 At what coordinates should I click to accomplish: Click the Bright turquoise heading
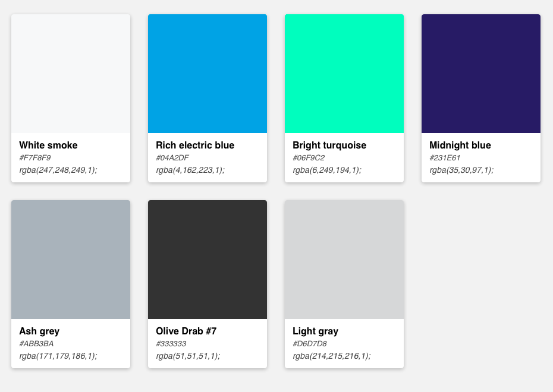(x=329, y=145)
